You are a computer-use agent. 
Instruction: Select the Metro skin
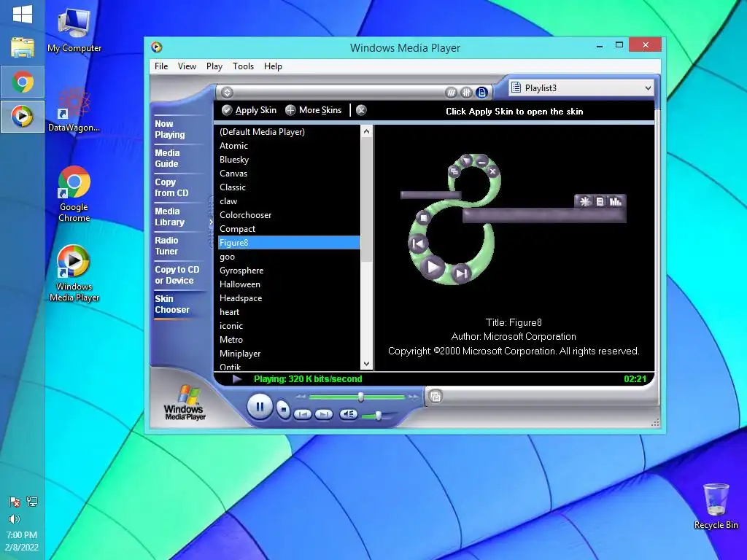coord(289,339)
